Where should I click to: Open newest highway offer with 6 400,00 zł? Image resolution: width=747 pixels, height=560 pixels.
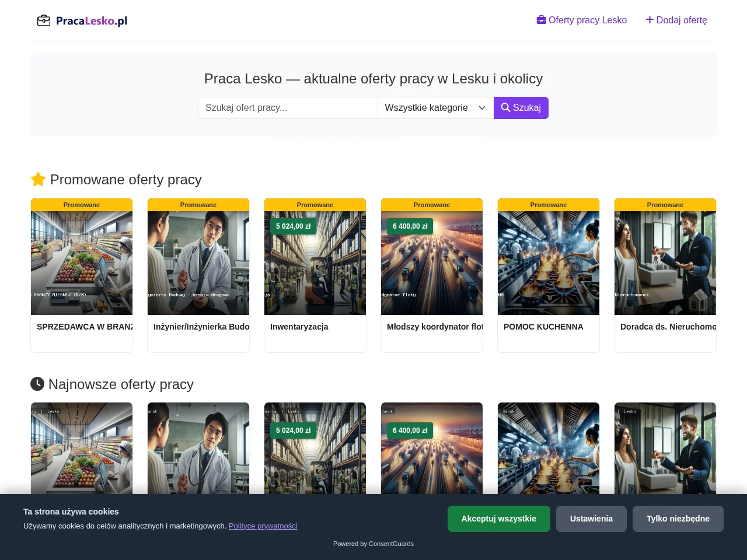click(x=432, y=448)
